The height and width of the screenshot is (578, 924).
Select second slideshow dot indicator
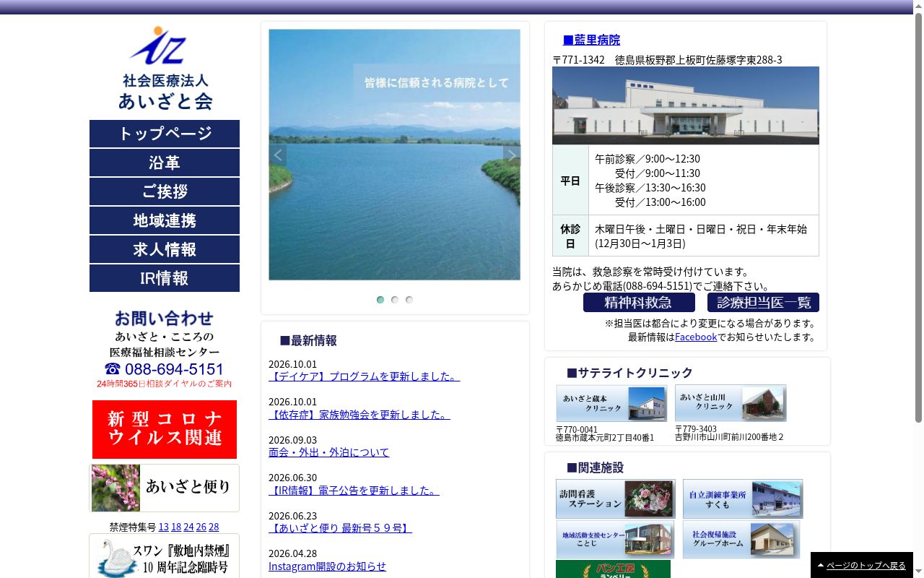(x=395, y=300)
